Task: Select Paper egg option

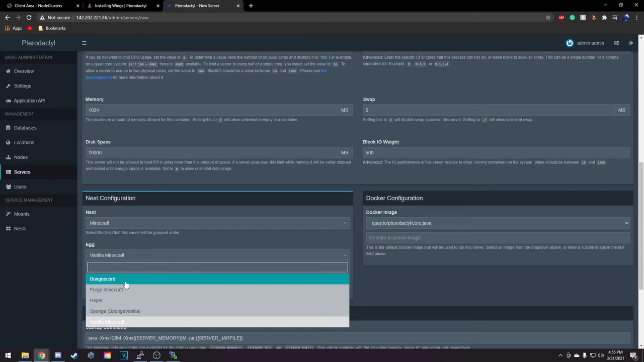Action: (217, 301)
